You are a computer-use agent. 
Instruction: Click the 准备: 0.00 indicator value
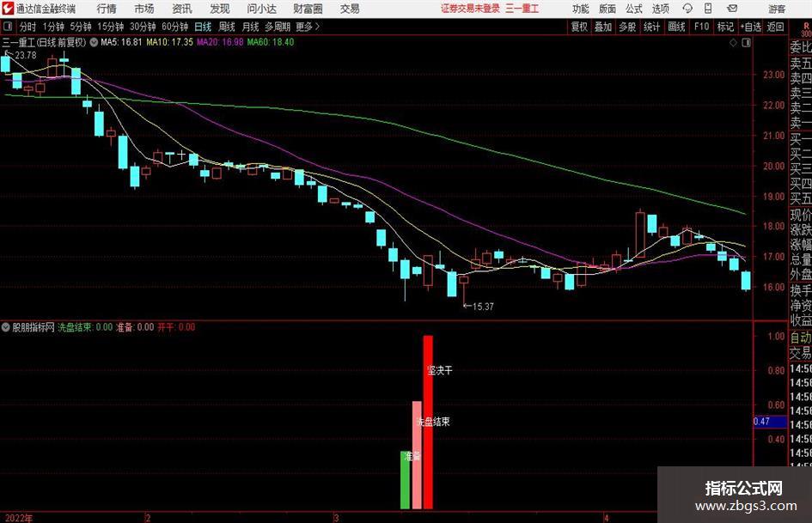tap(135, 327)
